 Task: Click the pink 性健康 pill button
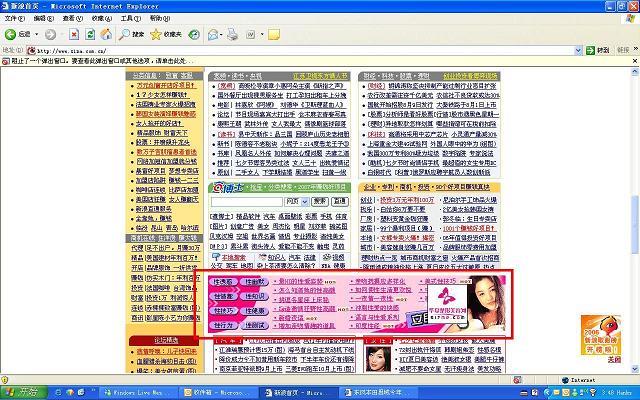[254, 311]
